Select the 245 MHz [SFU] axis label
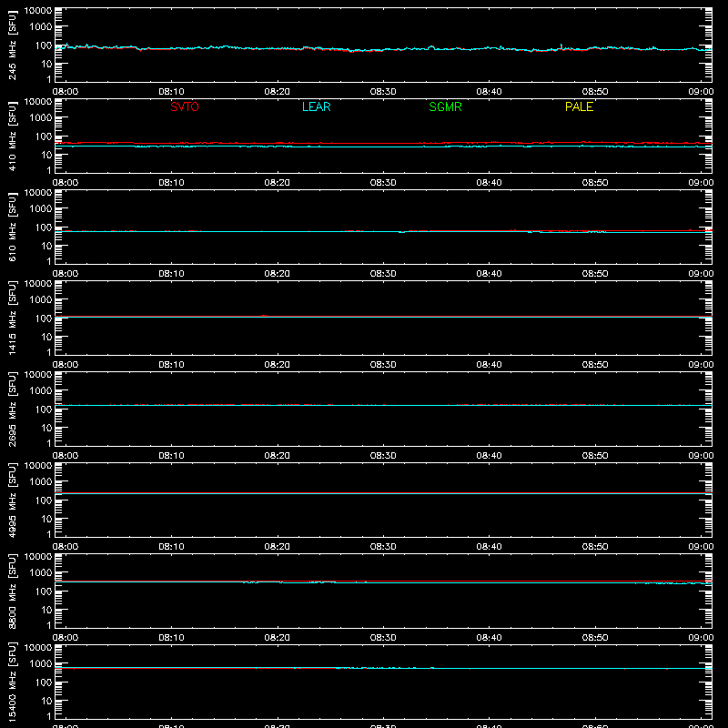 (12, 45)
